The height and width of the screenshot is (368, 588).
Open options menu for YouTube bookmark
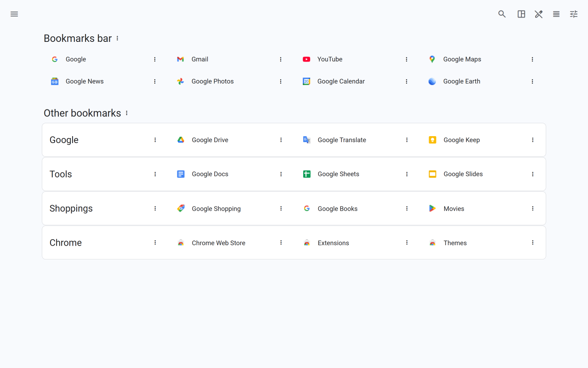(x=407, y=59)
